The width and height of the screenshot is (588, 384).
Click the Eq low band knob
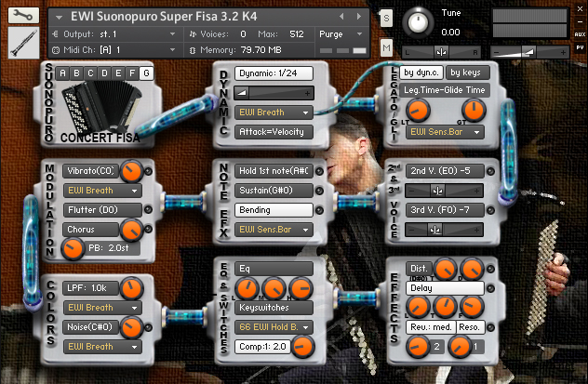click(247, 288)
